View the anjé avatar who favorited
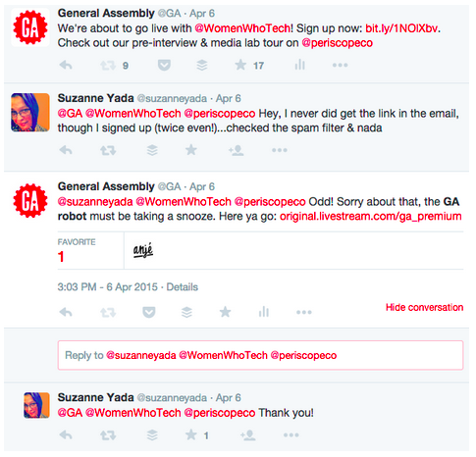The width and height of the screenshot is (476, 457). (143, 250)
